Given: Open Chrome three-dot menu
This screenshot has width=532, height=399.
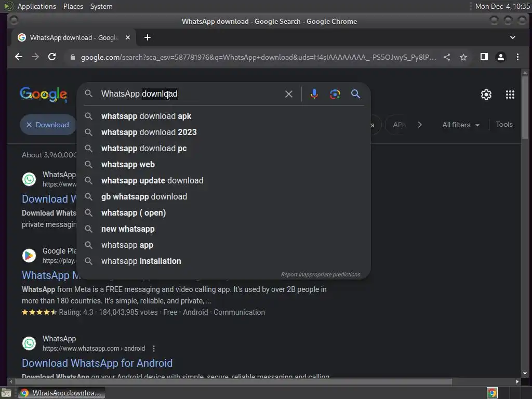Looking at the screenshot, I should [517, 57].
